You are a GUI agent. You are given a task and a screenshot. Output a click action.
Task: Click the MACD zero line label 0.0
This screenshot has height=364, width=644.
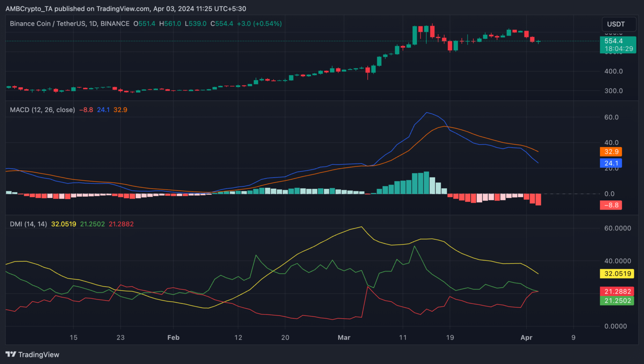coord(609,194)
